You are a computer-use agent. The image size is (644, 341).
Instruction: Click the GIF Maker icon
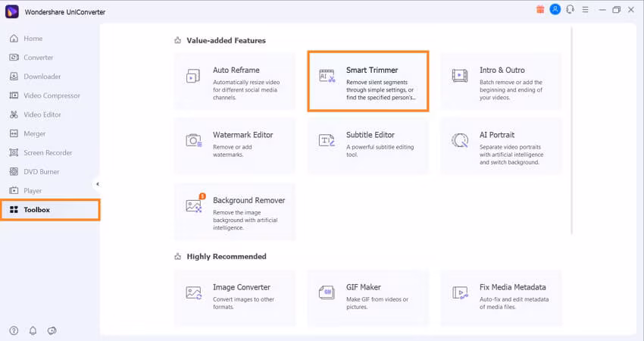pos(327,293)
